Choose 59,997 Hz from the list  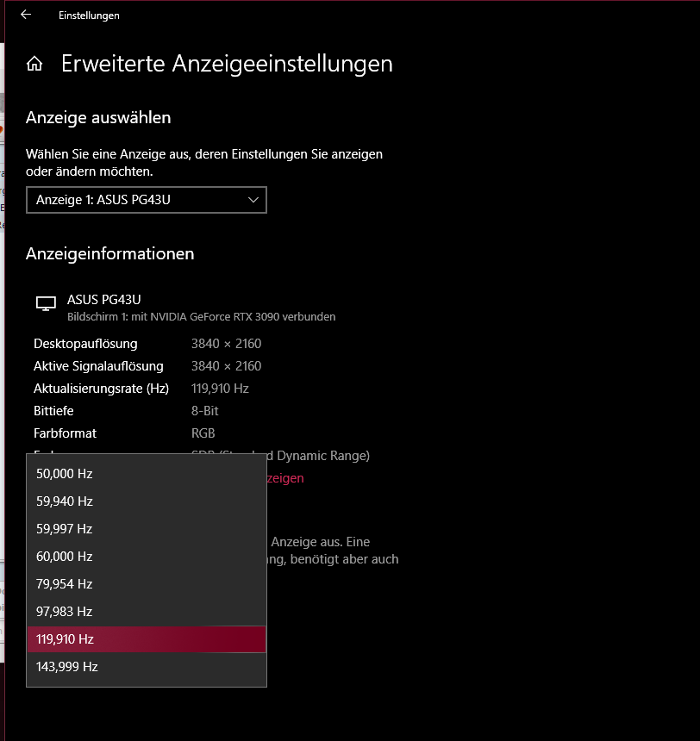pyautogui.click(x=147, y=529)
